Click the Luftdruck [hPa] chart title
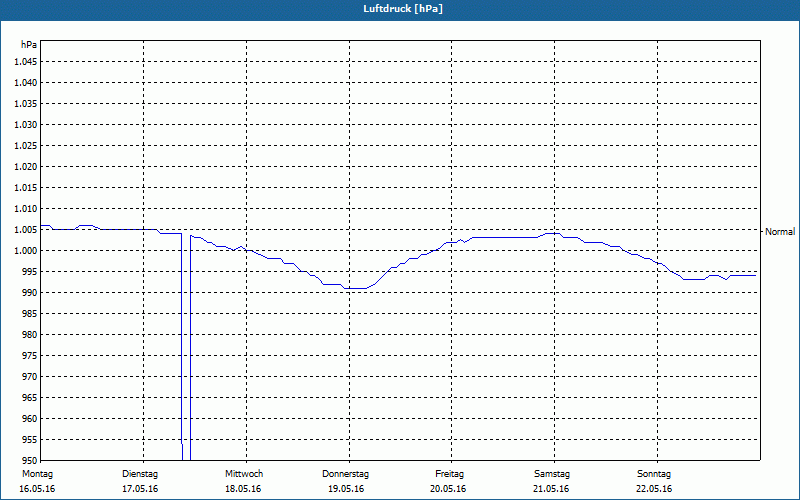800x500 pixels. point(403,9)
